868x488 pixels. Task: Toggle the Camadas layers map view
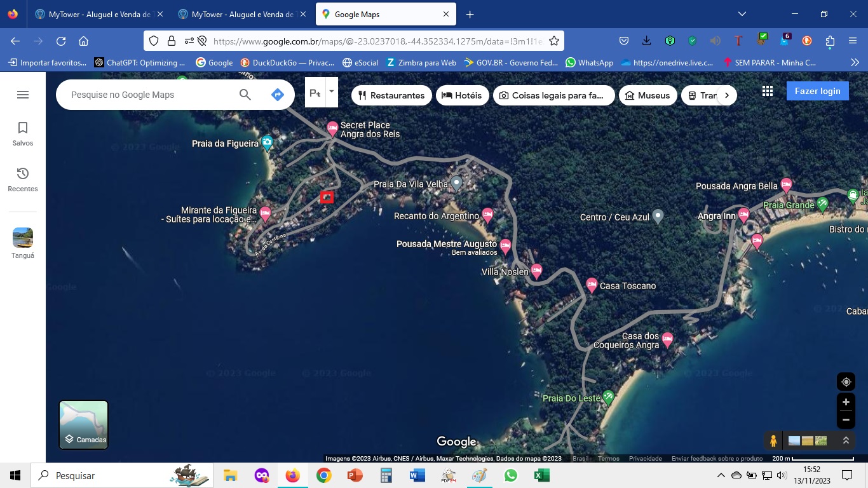pos(84,424)
